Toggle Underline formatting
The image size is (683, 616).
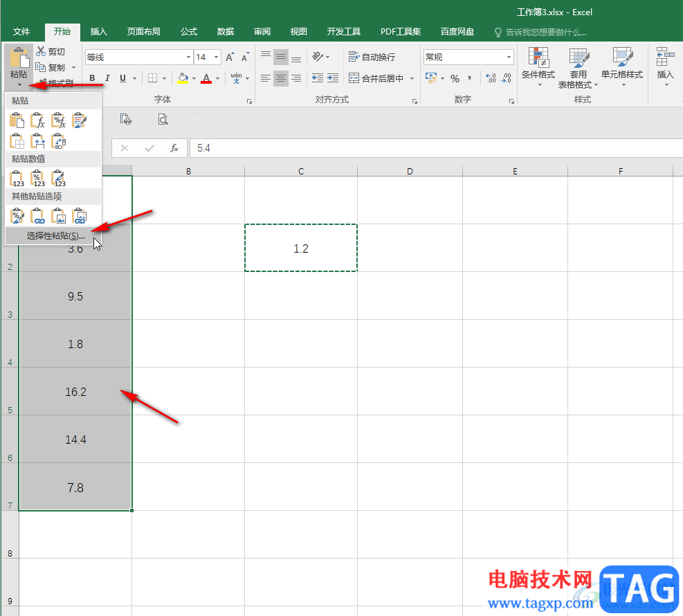pos(123,78)
